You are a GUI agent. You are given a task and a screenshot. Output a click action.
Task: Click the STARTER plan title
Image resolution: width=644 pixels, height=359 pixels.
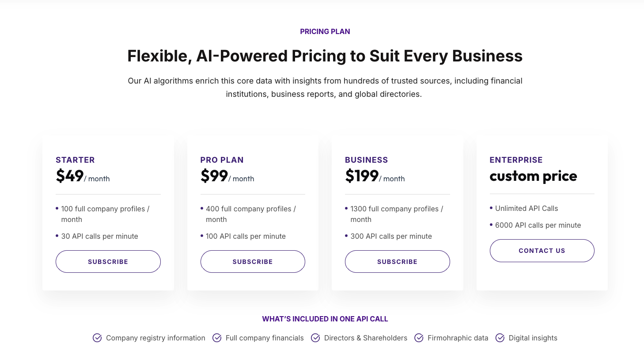(x=75, y=160)
